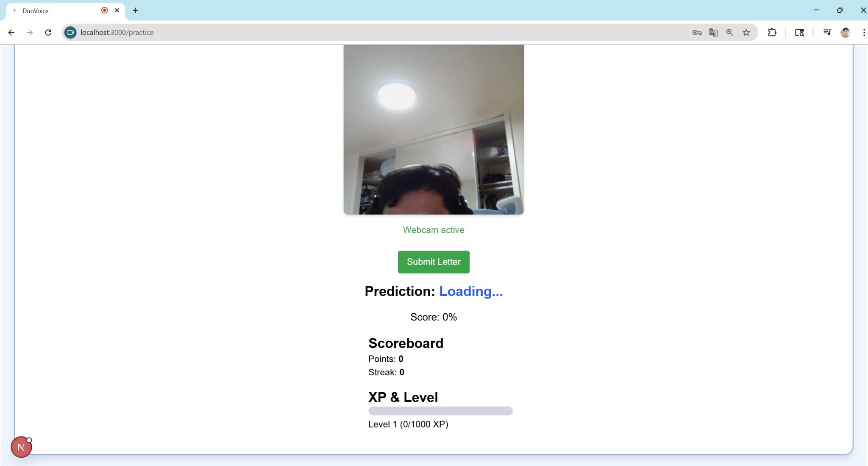Viewport: 868px width, 466px height.
Task: Open the camera permission indicator in address bar
Action: [x=70, y=32]
